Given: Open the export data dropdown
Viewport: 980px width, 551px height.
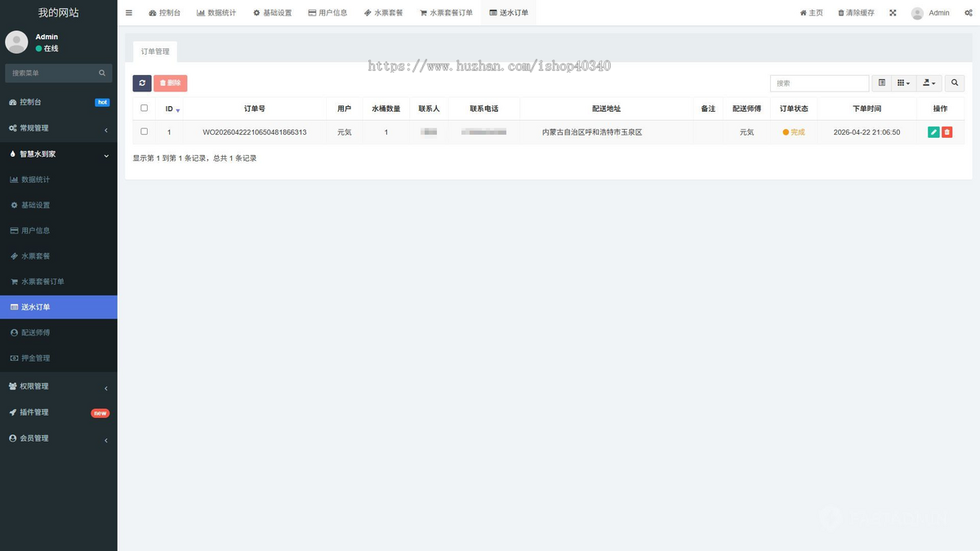Looking at the screenshot, I should click(929, 83).
